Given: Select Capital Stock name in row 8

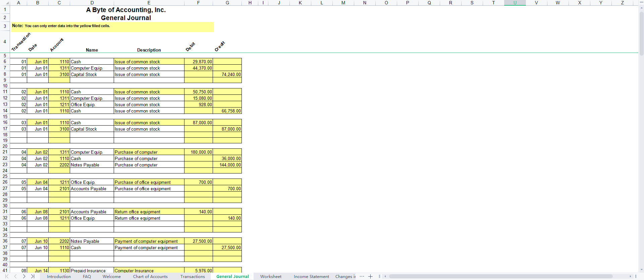Looking at the screenshot, I should tap(92, 74).
